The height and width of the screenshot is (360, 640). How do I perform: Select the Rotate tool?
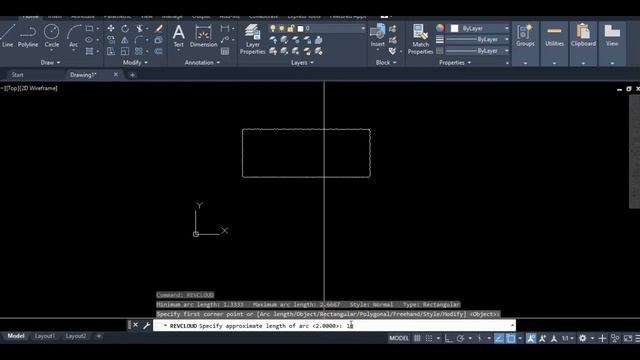[125, 29]
